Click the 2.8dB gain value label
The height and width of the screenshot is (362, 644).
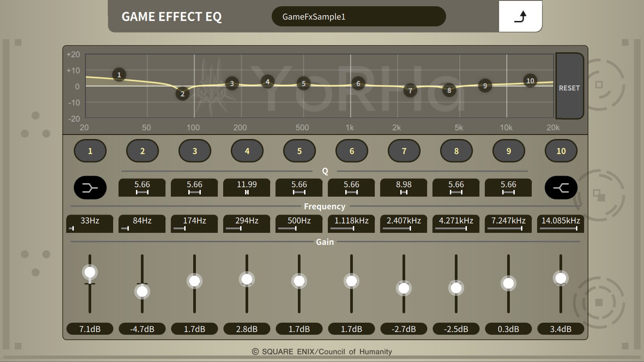point(246,328)
